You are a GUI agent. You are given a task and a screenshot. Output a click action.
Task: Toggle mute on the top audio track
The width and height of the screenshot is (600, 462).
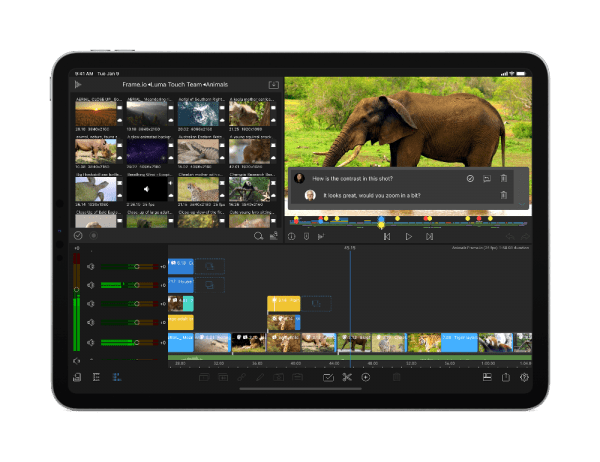90,267
